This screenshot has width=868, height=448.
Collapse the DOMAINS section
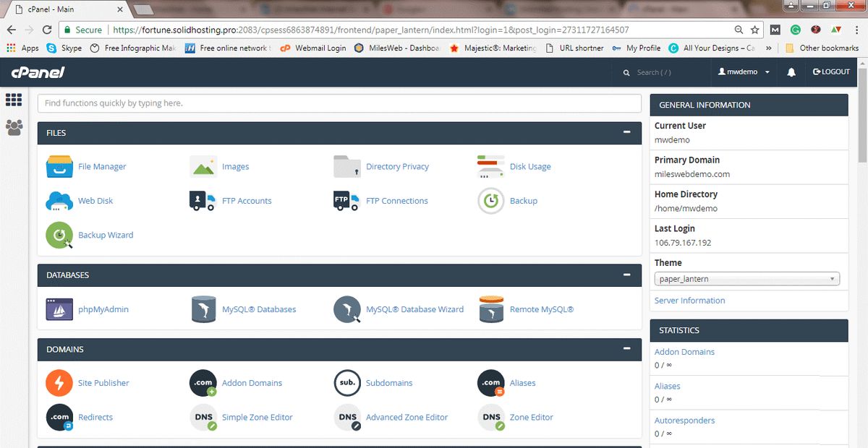click(x=627, y=348)
